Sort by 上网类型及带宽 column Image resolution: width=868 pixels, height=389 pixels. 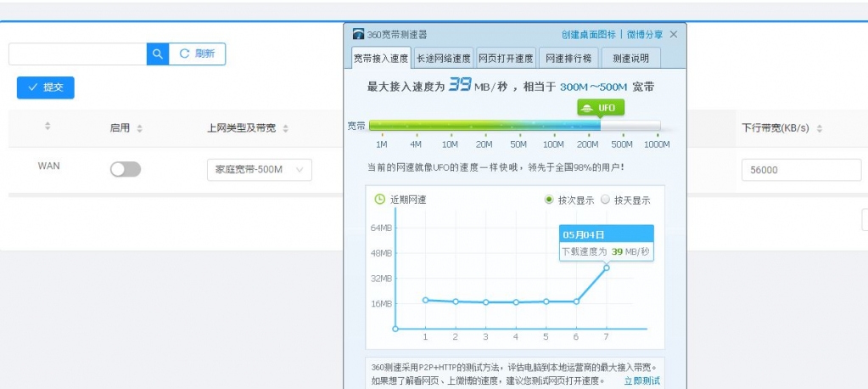pyautogui.click(x=286, y=128)
